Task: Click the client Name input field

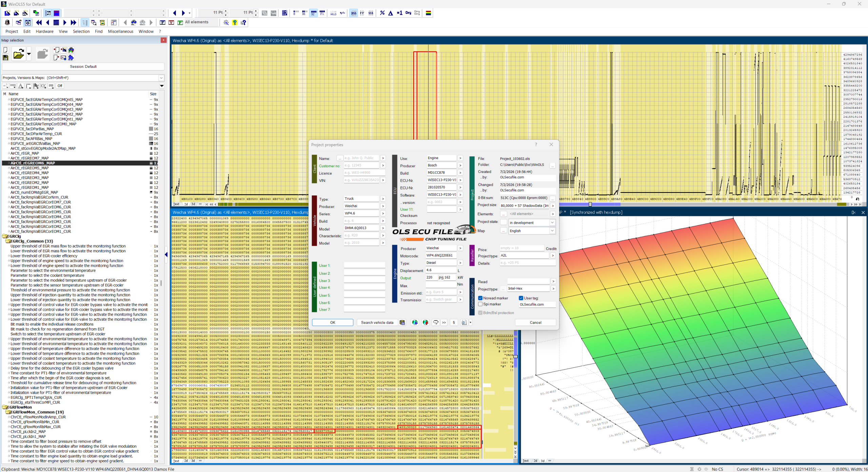Action: (361, 158)
